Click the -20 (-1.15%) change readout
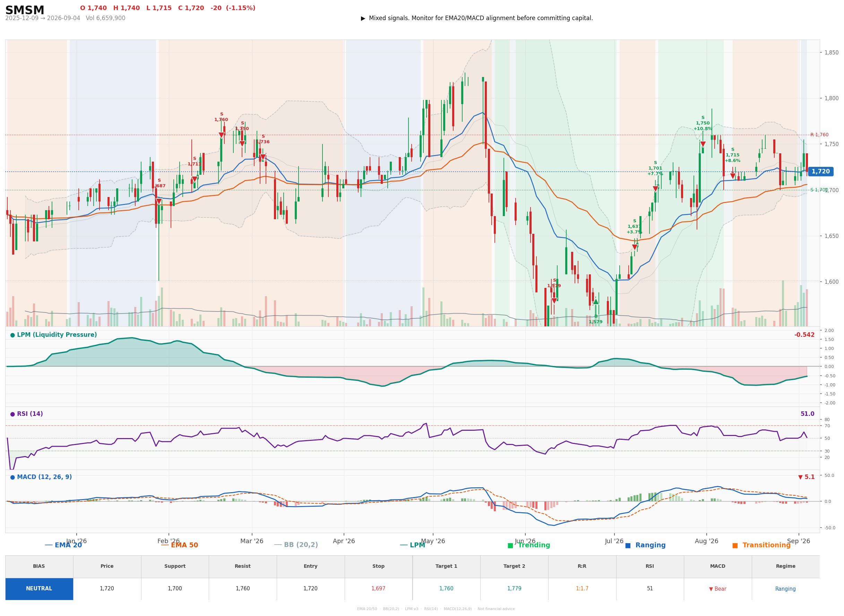This screenshot has height=616, width=844. pos(233,8)
